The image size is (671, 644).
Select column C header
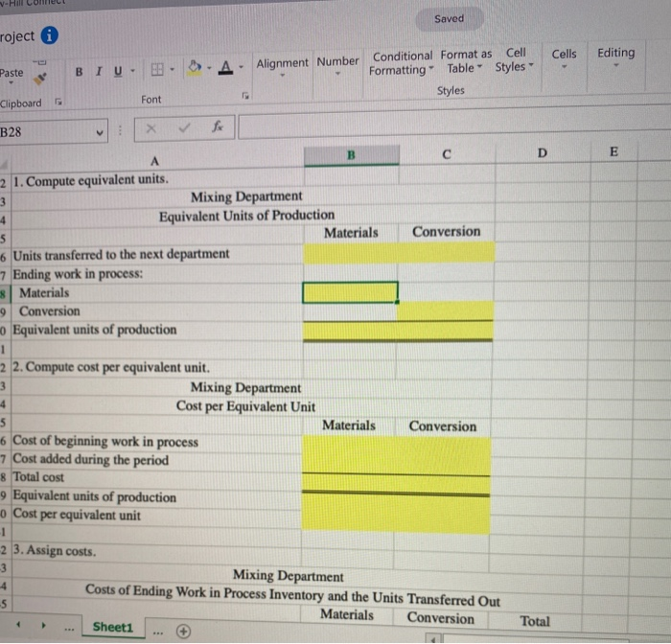coord(447,154)
